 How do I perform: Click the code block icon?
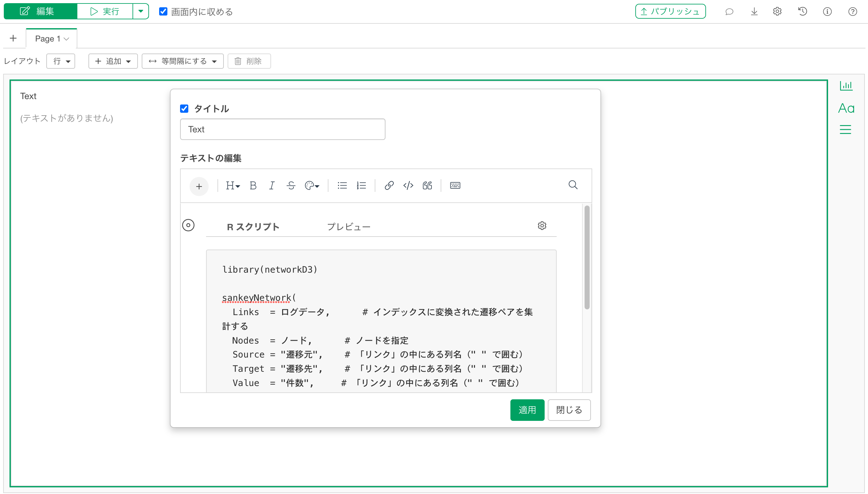click(x=408, y=186)
